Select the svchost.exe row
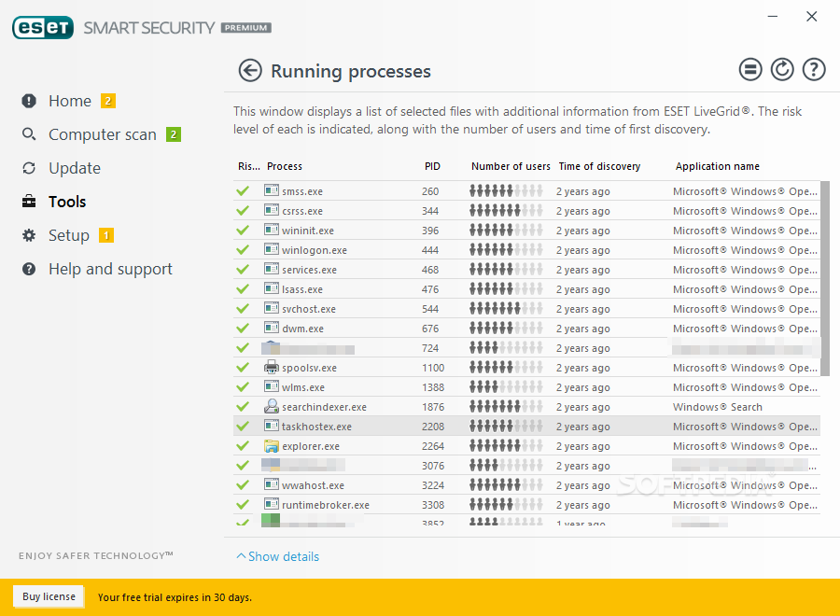This screenshot has width=840, height=616. [526, 309]
